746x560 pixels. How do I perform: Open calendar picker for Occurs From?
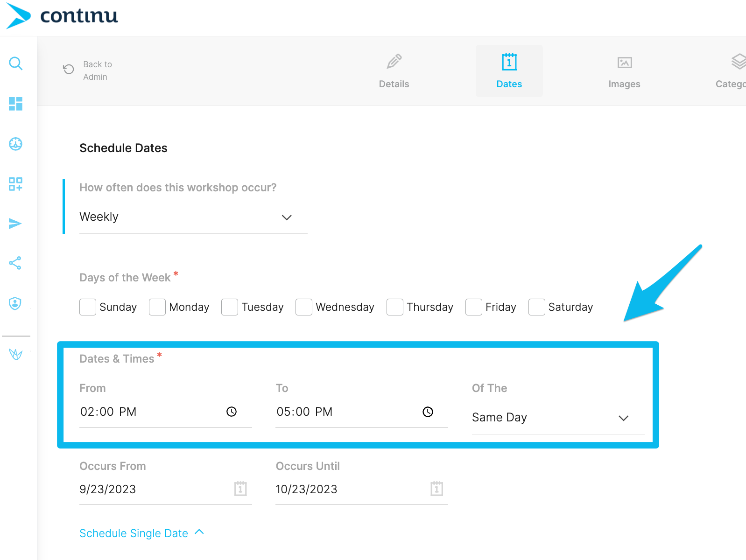[240, 489]
